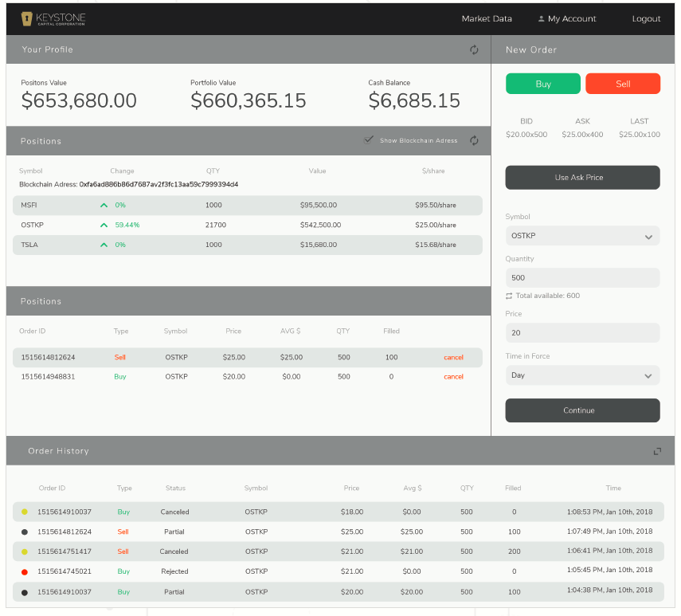
Task: Click the green up arrow for OSTKP position
Action: [104, 225]
